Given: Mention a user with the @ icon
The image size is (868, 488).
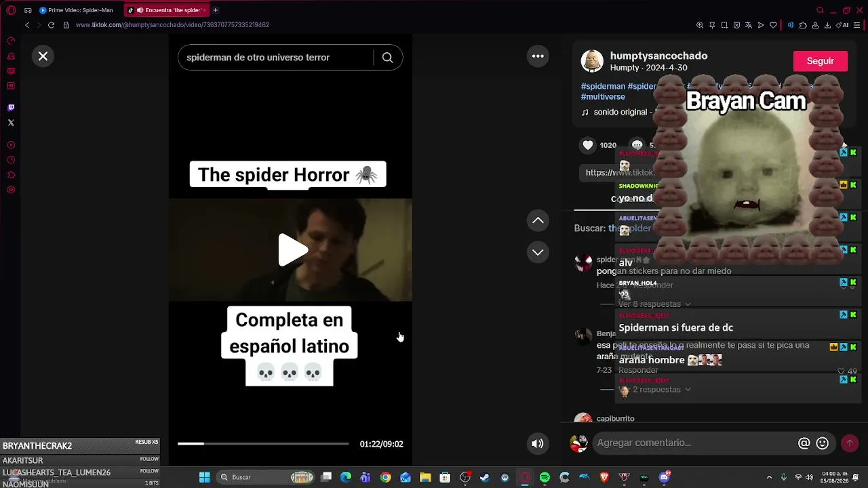Looking at the screenshot, I should pos(804,443).
